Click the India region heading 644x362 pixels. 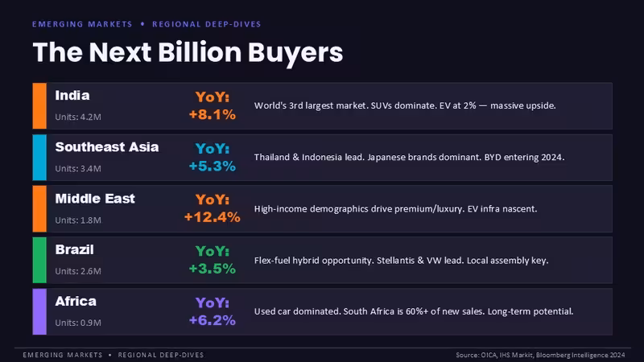click(72, 95)
